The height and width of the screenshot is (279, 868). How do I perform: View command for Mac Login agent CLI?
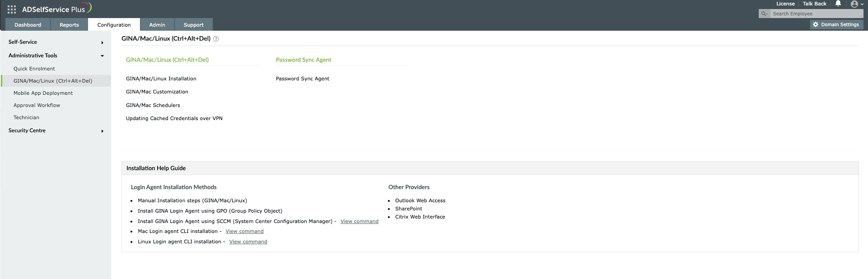(x=244, y=231)
